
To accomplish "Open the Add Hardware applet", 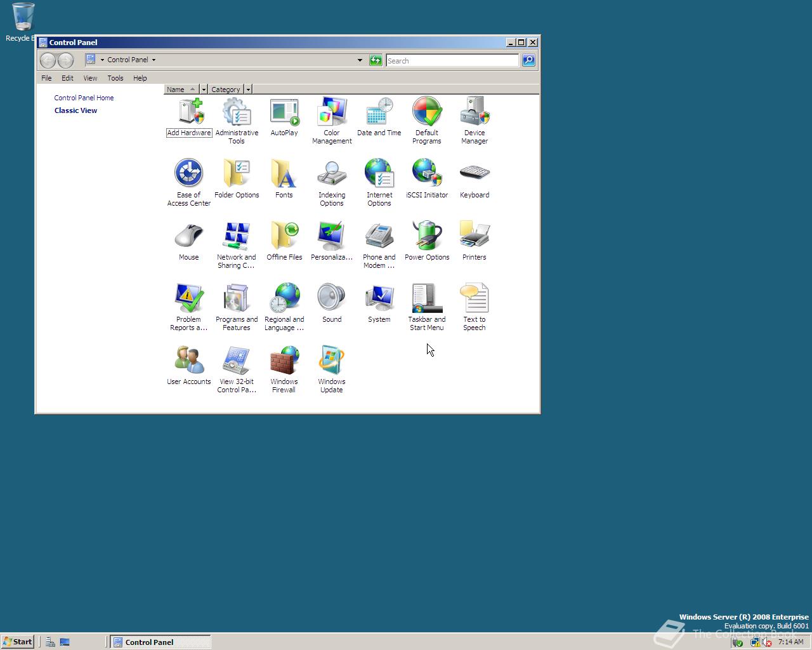I will [x=189, y=117].
